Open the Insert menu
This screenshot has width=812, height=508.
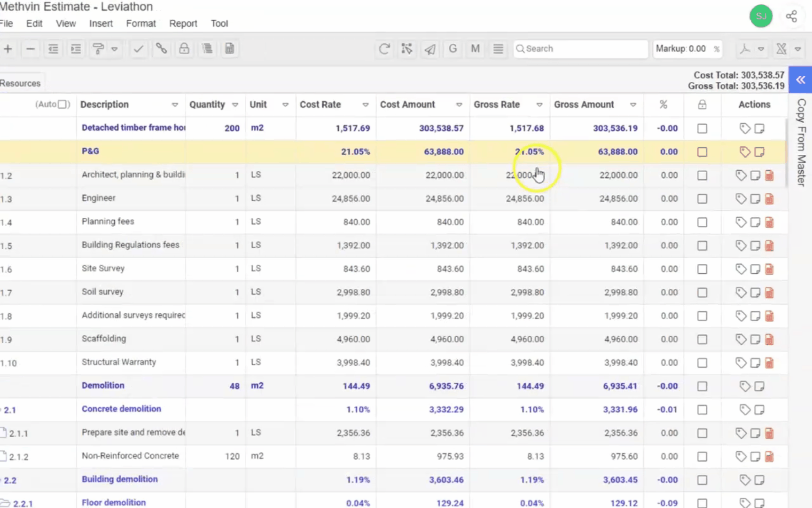[x=101, y=24]
